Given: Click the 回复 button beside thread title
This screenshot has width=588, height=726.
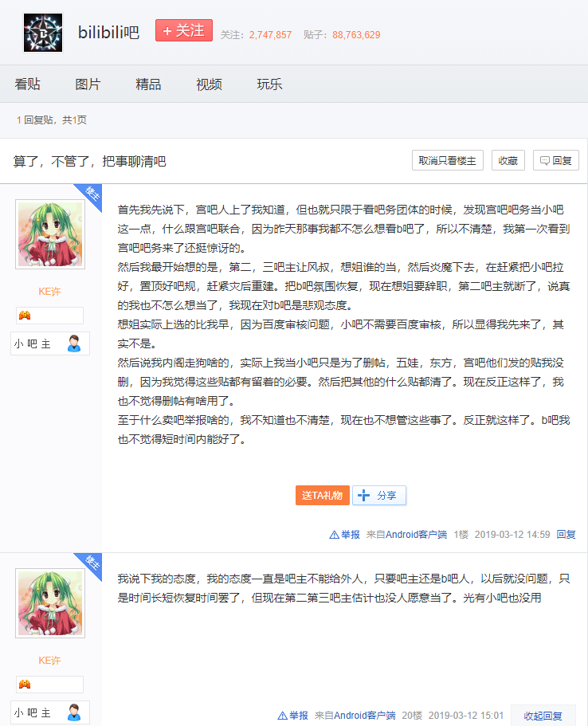Looking at the screenshot, I should 555,160.
